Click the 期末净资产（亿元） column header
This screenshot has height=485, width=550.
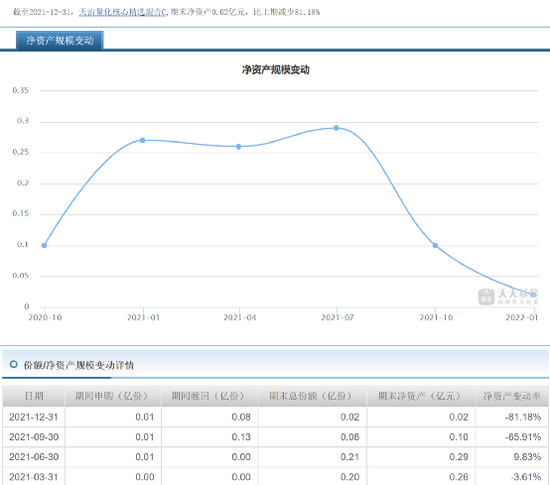pos(421,396)
